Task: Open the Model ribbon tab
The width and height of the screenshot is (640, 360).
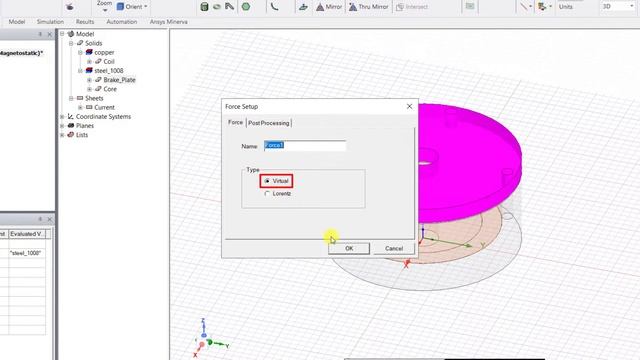Action: [17, 22]
